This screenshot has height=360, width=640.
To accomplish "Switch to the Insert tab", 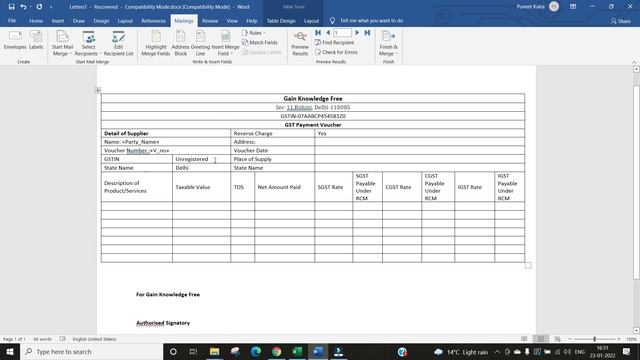I will click(58, 20).
